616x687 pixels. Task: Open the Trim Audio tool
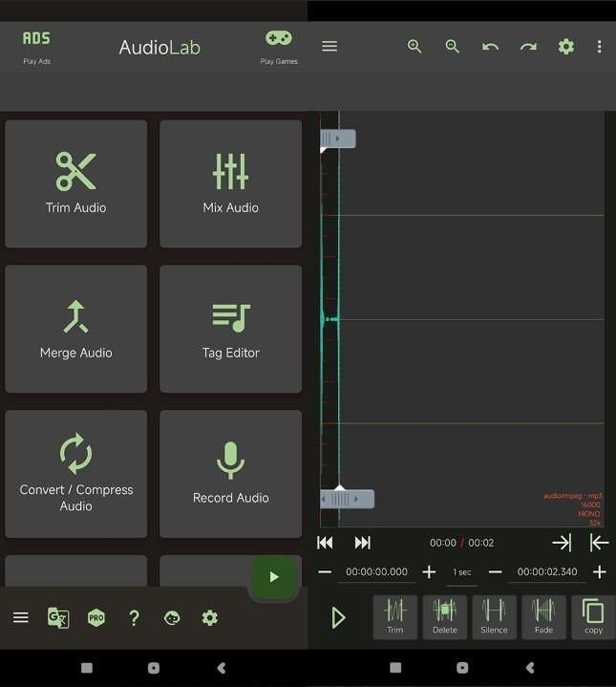click(x=75, y=184)
